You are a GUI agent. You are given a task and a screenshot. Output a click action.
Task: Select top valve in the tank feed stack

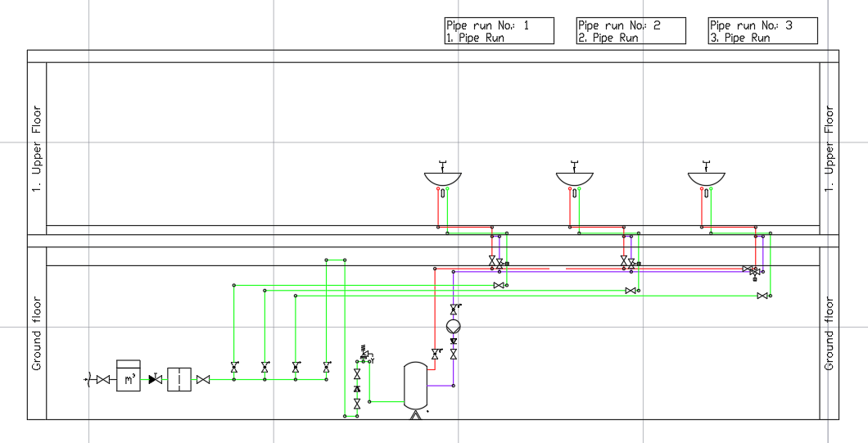[357, 375]
